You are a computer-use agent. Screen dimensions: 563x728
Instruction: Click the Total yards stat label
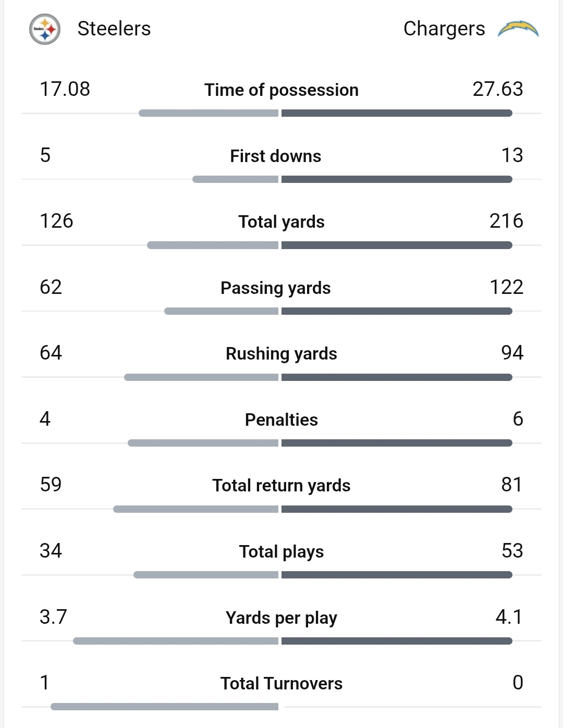(281, 221)
